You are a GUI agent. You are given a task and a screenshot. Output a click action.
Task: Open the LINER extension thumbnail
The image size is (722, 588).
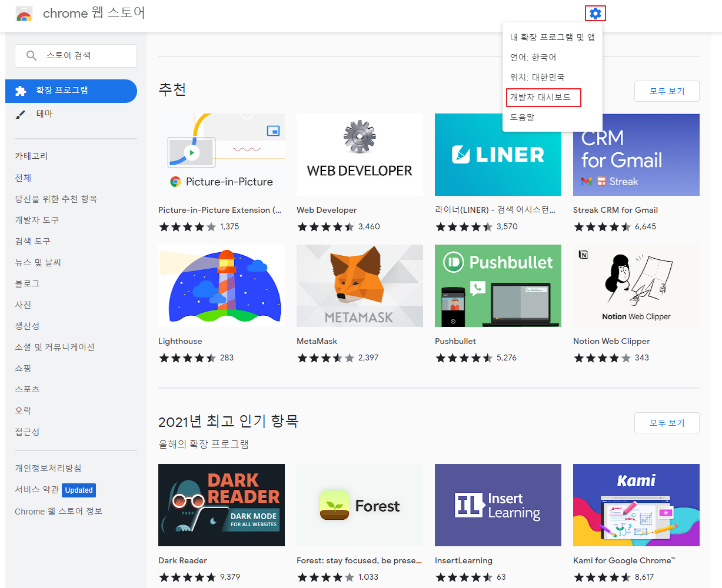click(498, 155)
